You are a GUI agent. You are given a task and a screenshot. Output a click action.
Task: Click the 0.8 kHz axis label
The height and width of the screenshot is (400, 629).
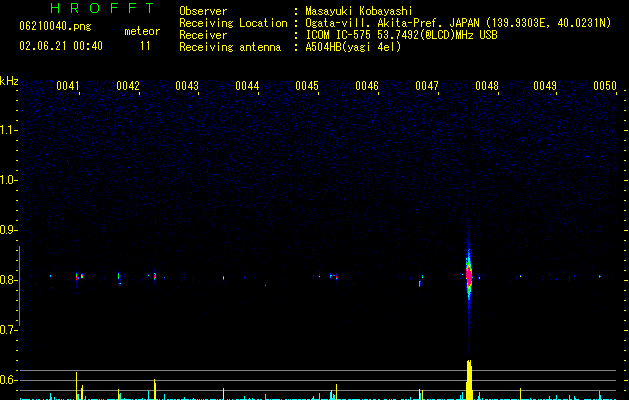pyautogui.click(x=8, y=280)
